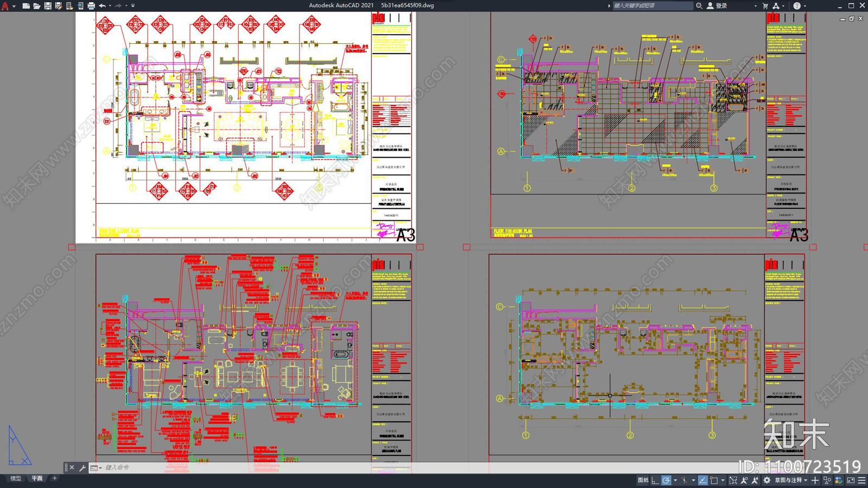This screenshot has height=488, width=868.
Task: Toggle 2D Object snap status icon
Action: [x=713, y=480]
